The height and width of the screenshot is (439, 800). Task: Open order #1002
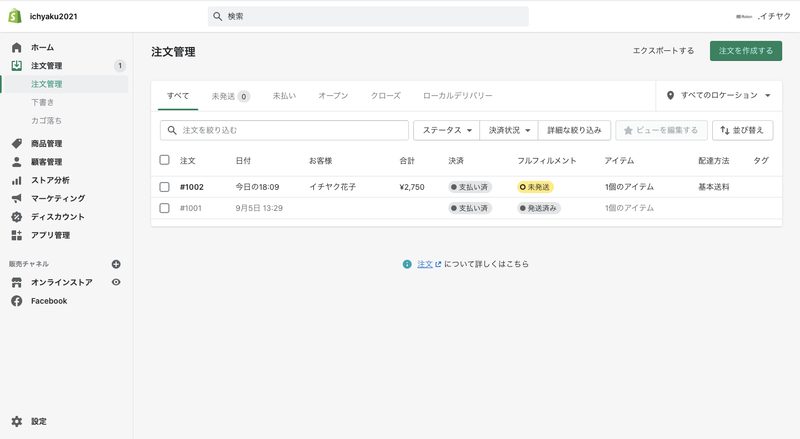coord(192,187)
